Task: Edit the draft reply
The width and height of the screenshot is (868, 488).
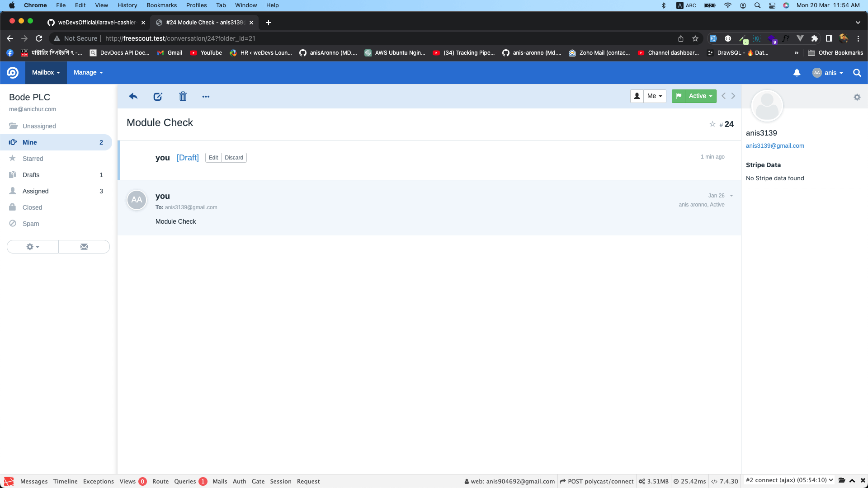Action: pos(213,157)
